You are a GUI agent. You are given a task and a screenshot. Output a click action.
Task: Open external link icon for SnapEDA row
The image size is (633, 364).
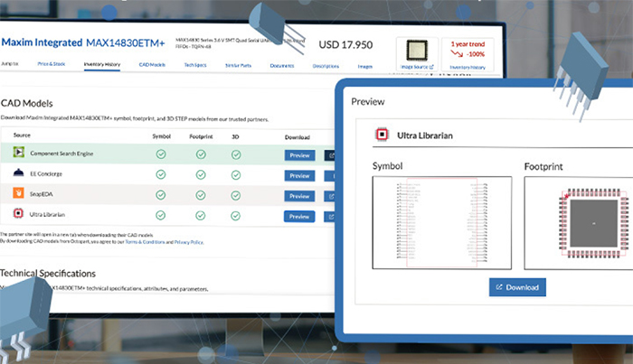coord(329,195)
